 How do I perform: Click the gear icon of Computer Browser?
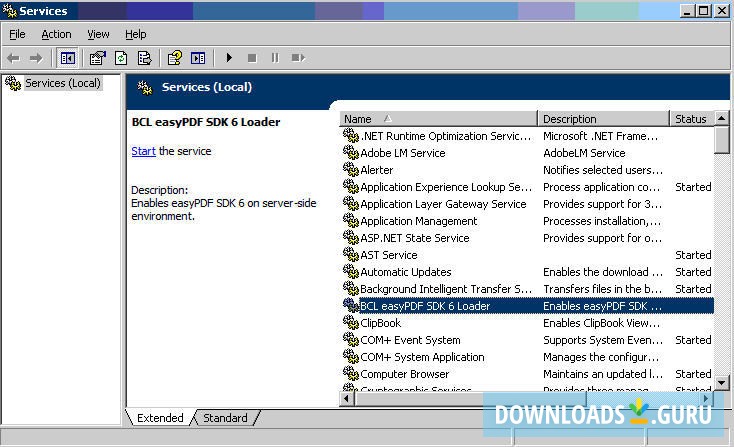pos(351,374)
